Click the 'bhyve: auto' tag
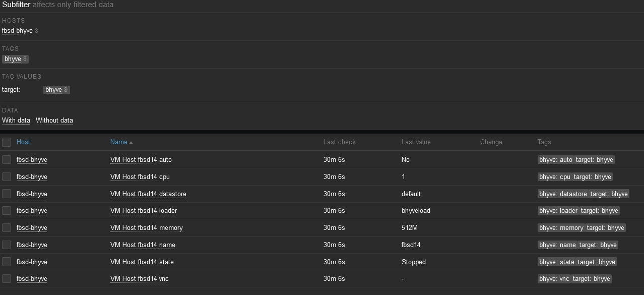The width and height of the screenshot is (644, 295). [556, 159]
